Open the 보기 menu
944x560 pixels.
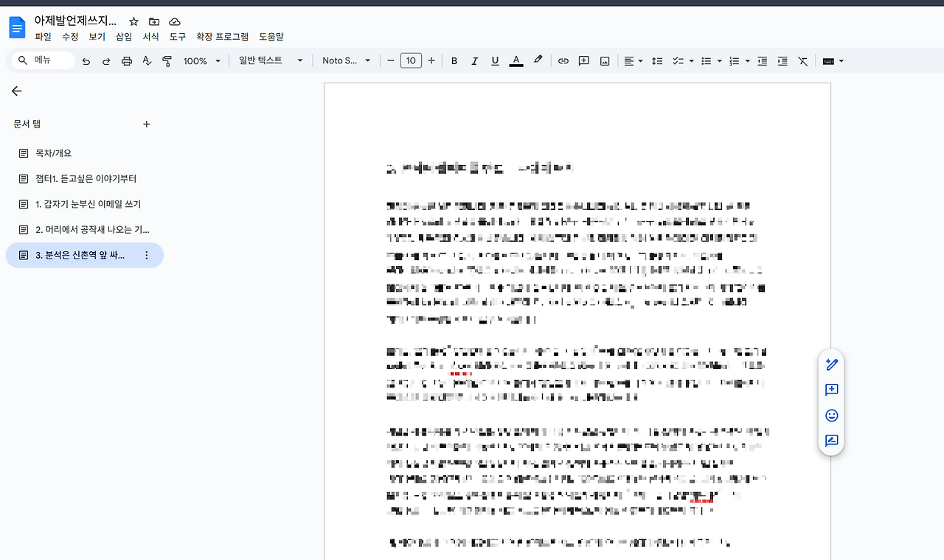pyautogui.click(x=97, y=37)
